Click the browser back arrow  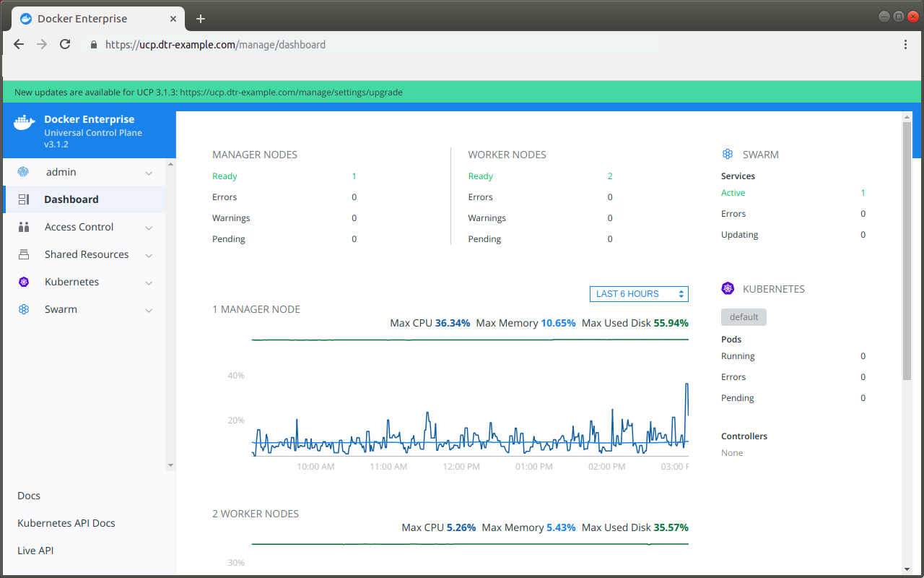[19, 44]
